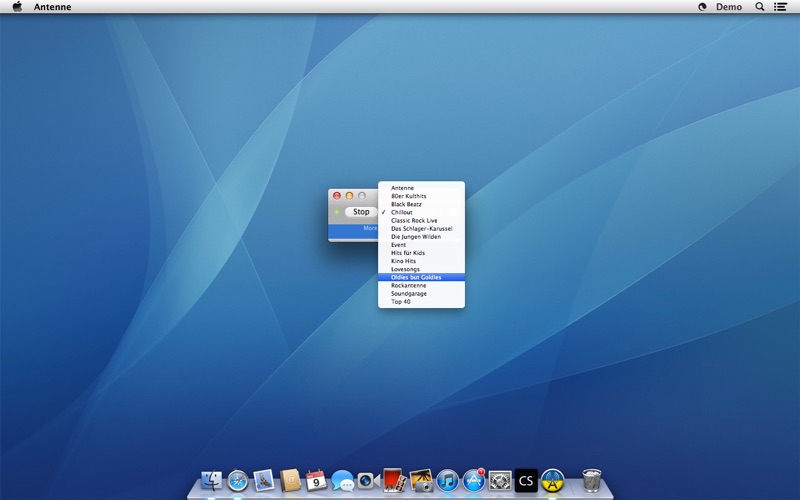Launch FaceTime camera icon in Dock
Screen dimensions: 800x500
pos(368,481)
